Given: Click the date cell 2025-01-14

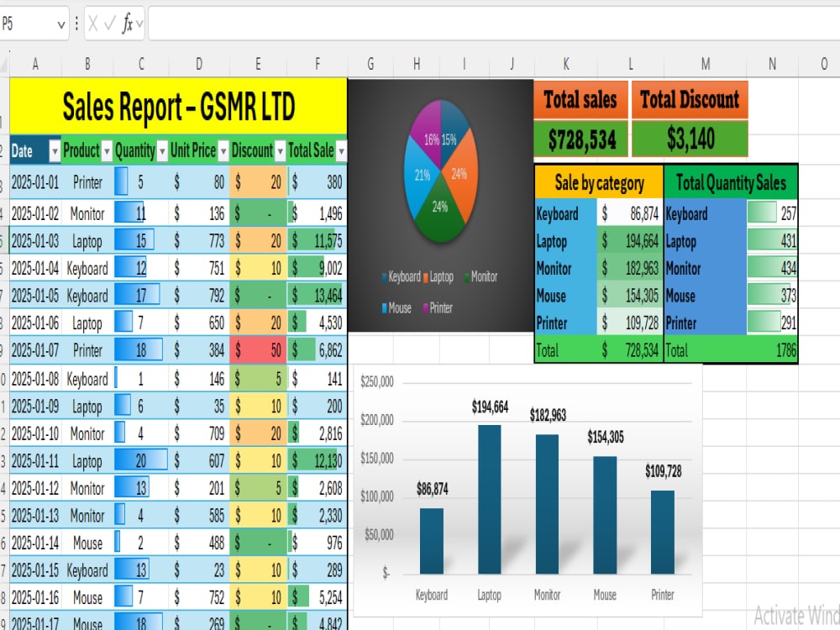Looking at the screenshot, I should click(x=35, y=543).
